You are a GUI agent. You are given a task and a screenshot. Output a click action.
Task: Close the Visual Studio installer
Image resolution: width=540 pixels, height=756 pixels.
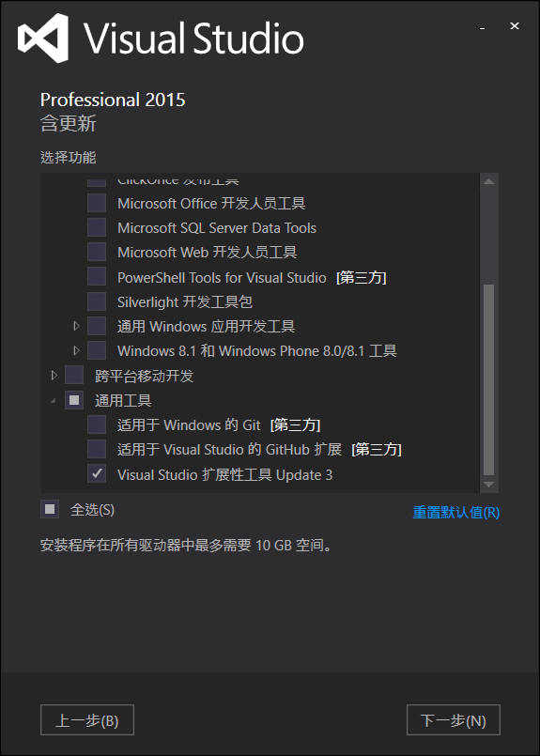pyautogui.click(x=515, y=26)
